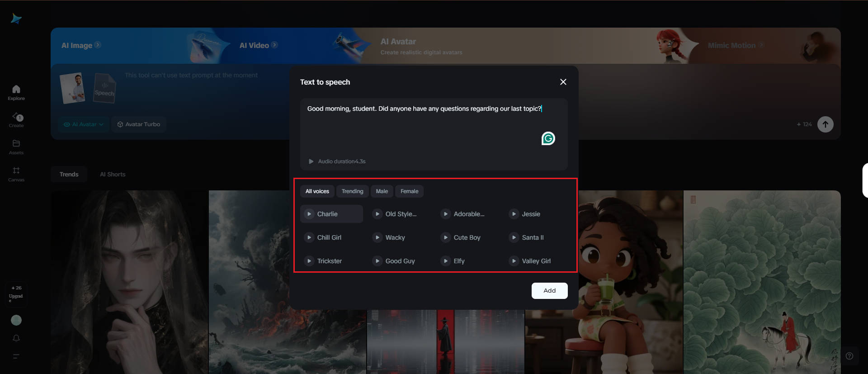
Task: Play preview of Cute Boy voice
Action: coord(446,237)
